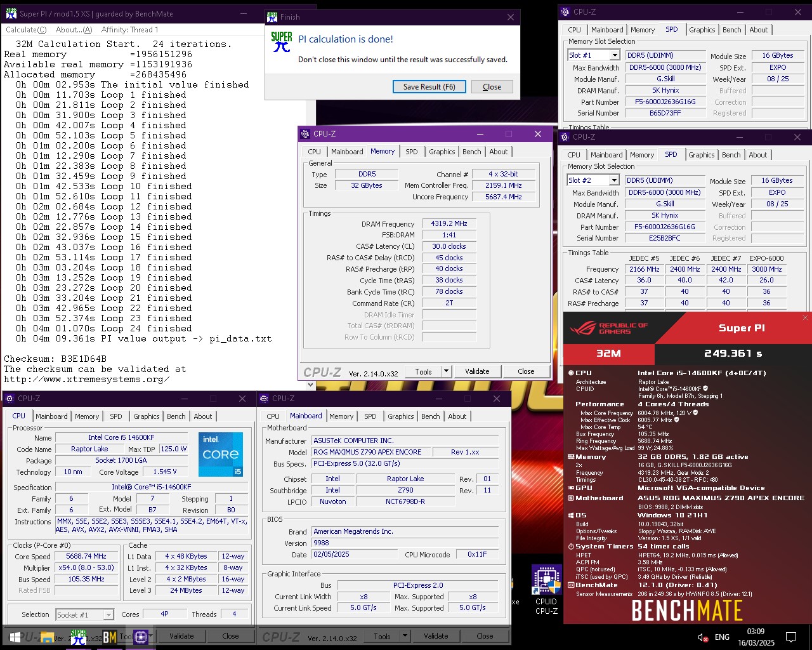Click the Serial Number E25B2BFC field
812x650 pixels.
(665, 239)
